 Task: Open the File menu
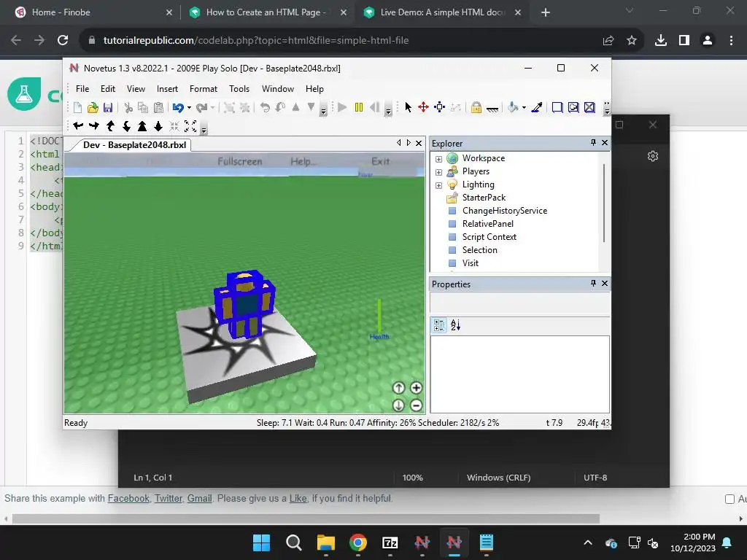[x=82, y=88]
